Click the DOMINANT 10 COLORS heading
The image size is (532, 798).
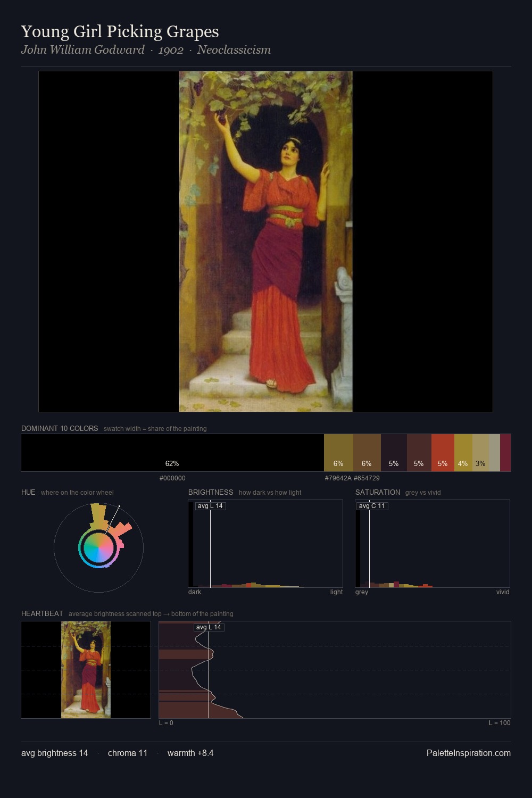coord(60,428)
